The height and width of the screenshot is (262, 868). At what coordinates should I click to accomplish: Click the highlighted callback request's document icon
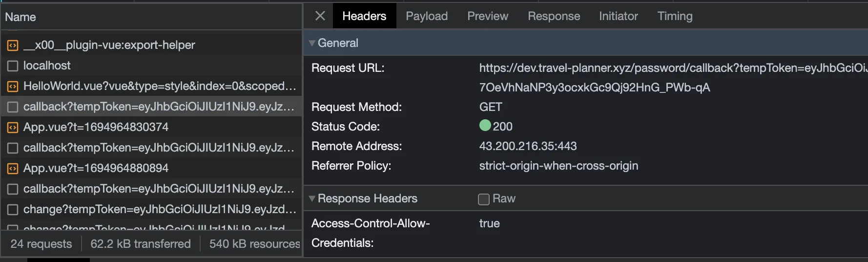pos(13,107)
